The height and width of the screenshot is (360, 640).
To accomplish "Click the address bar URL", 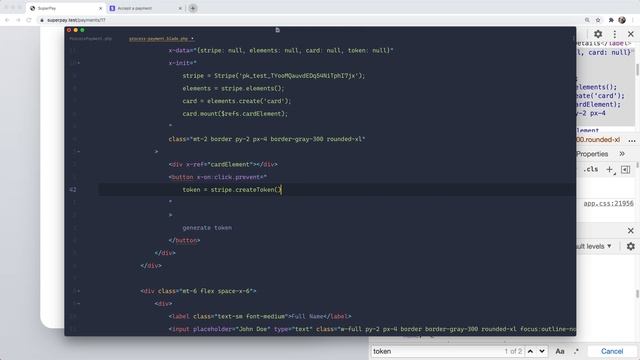I will (76, 20).
